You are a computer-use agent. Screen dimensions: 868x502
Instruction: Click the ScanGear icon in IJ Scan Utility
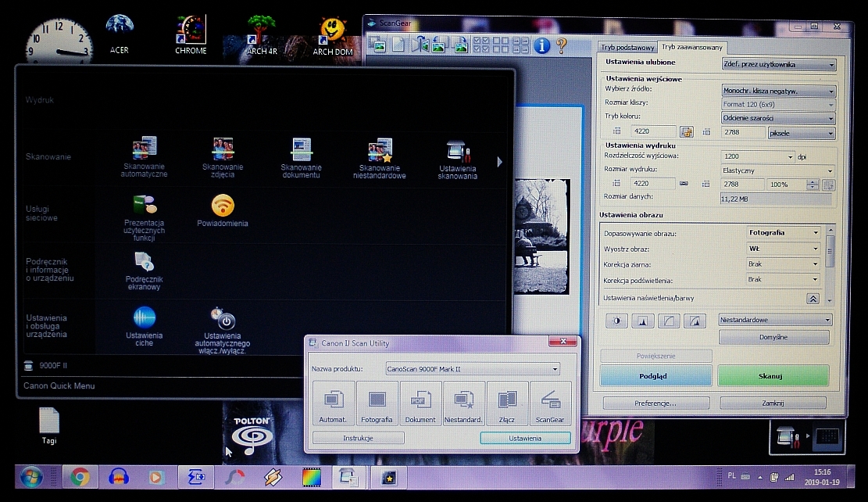550,403
